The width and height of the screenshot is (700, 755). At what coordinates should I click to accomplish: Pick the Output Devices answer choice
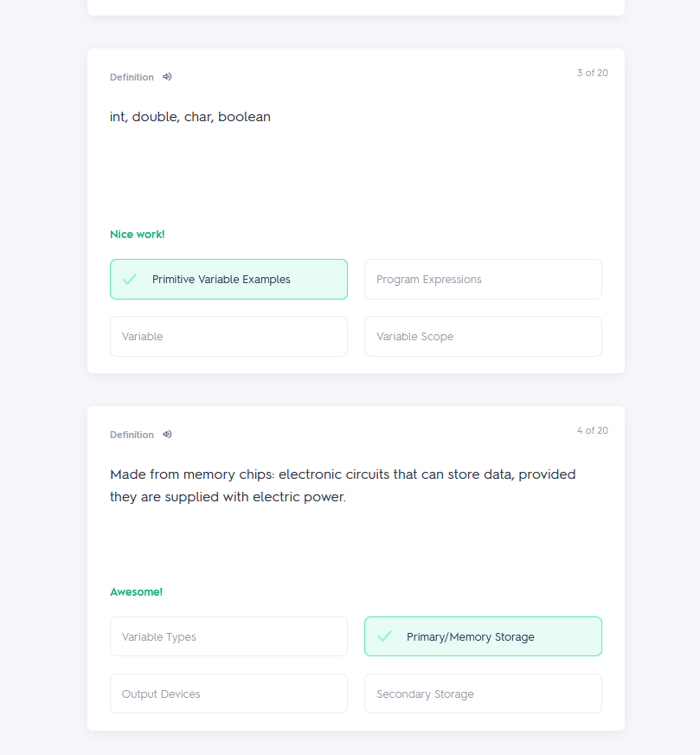228,694
